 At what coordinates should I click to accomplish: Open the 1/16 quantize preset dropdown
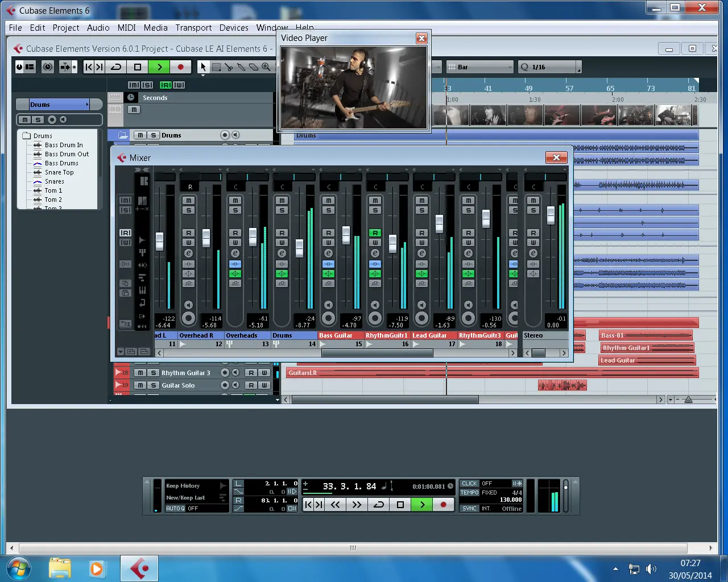coord(550,67)
